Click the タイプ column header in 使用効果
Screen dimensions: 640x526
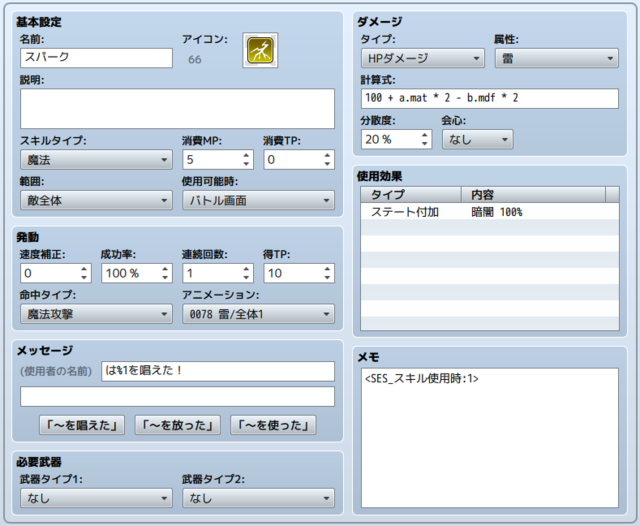coord(411,195)
